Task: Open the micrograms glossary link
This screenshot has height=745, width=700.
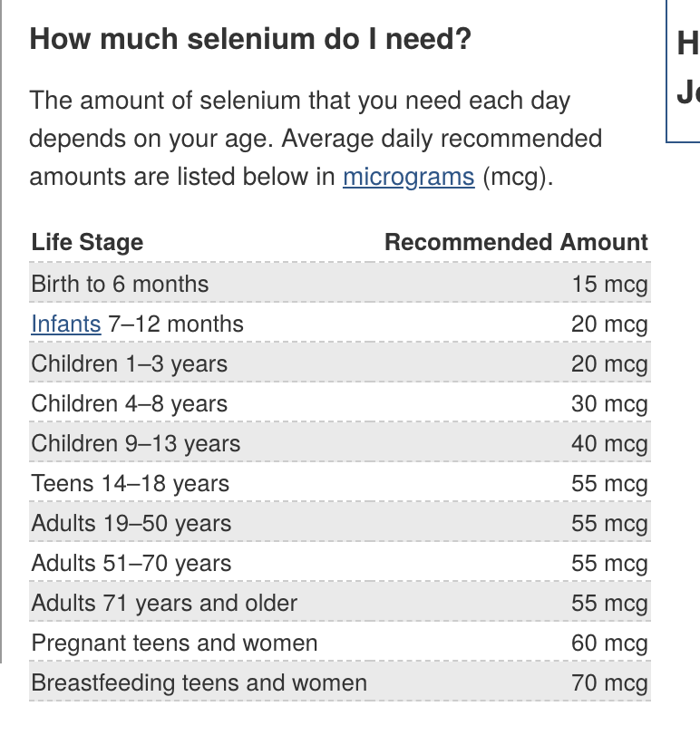Action: [x=408, y=177]
